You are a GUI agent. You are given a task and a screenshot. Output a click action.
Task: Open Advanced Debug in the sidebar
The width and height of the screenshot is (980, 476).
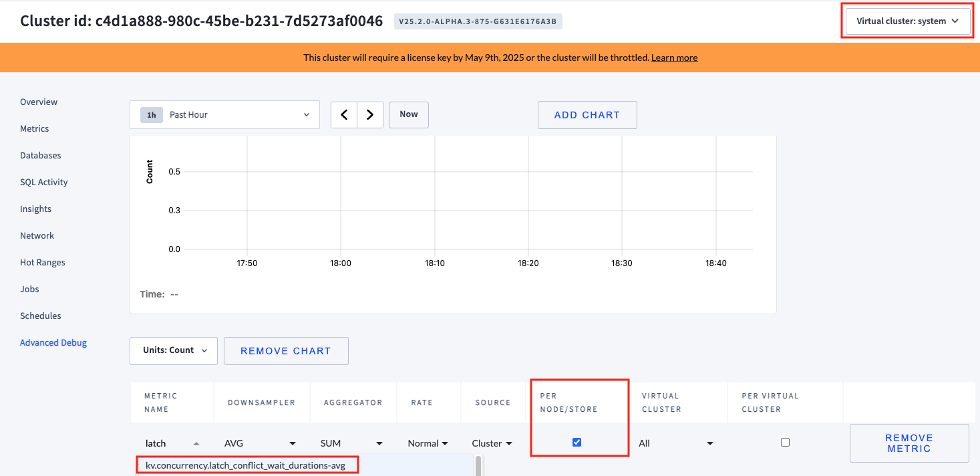pyautogui.click(x=53, y=343)
